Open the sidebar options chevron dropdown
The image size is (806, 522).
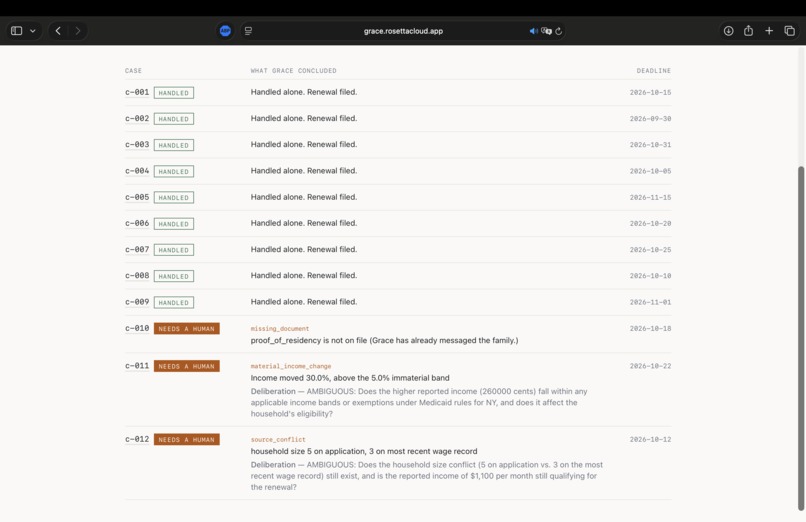(x=33, y=31)
